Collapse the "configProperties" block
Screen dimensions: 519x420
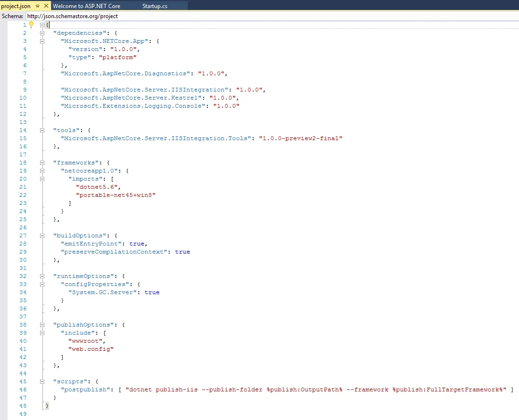[42, 284]
